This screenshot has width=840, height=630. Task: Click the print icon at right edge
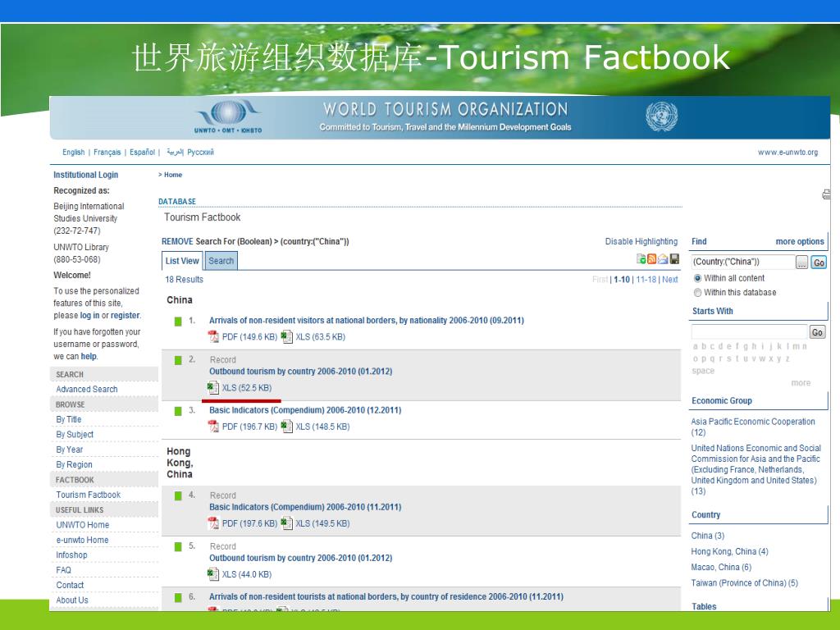(x=826, y=194)
